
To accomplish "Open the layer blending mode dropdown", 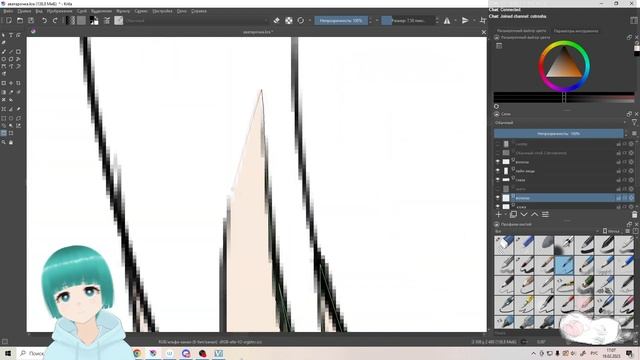I will click(560, 122).
